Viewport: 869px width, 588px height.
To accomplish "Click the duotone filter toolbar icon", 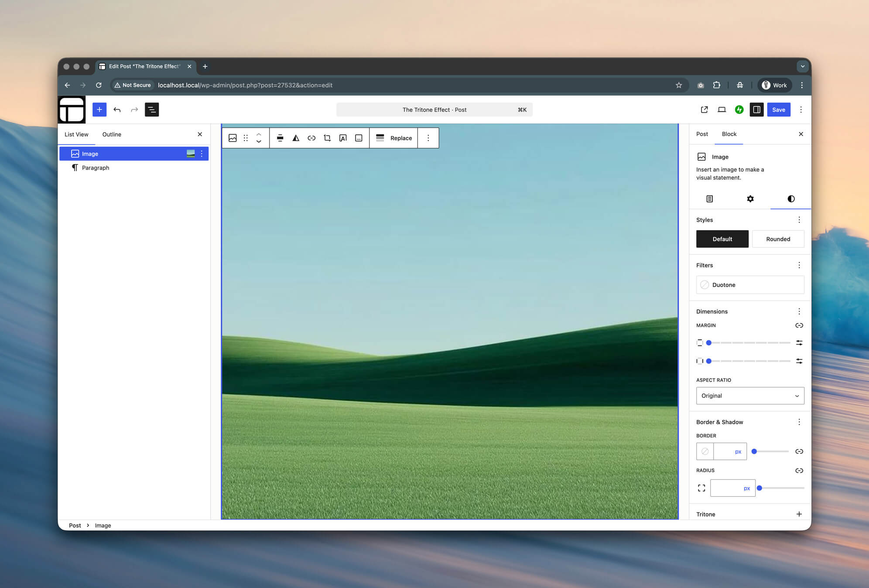I will point(296,138).
